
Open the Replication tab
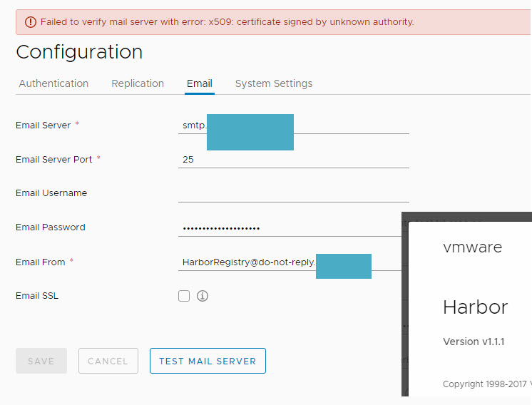tap(138, 83)
